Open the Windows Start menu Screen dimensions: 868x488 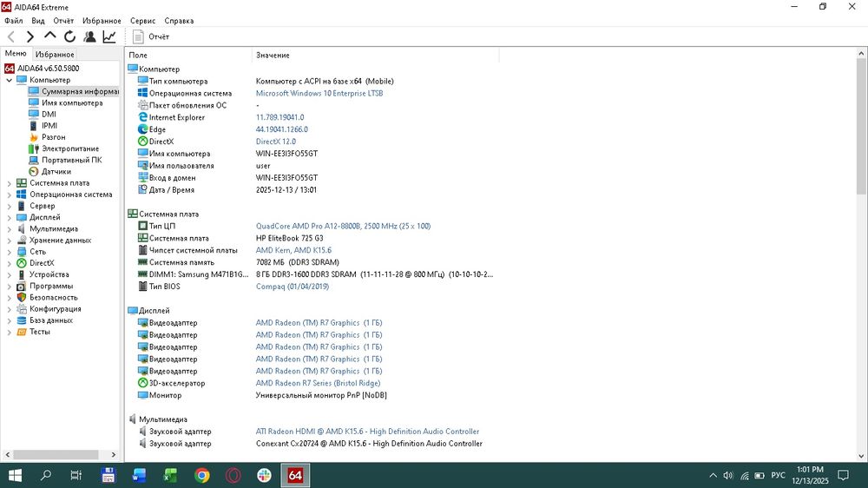pos(15,475)
